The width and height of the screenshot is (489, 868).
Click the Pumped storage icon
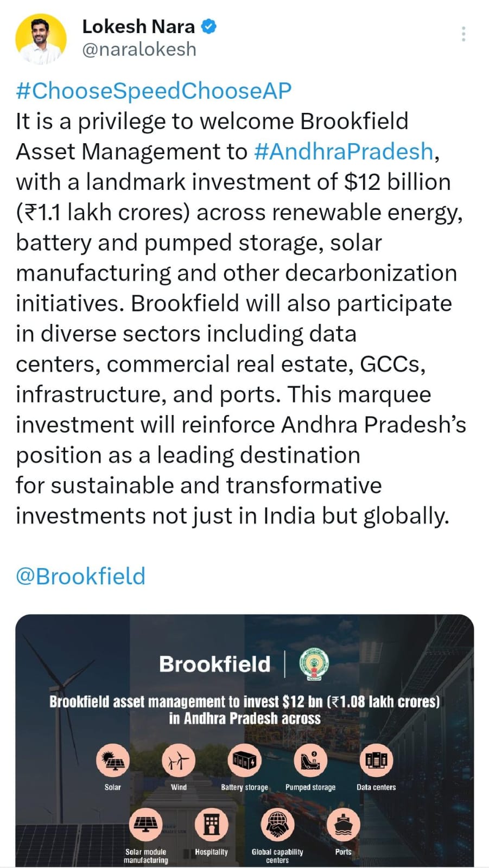click(310, 761)
